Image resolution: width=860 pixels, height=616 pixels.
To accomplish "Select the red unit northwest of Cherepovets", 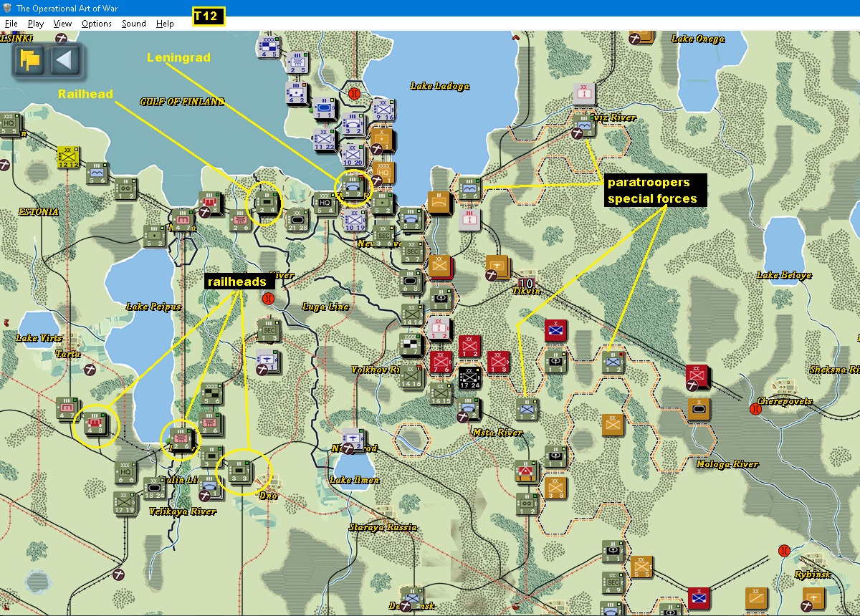I will click(x=697, y=377).
